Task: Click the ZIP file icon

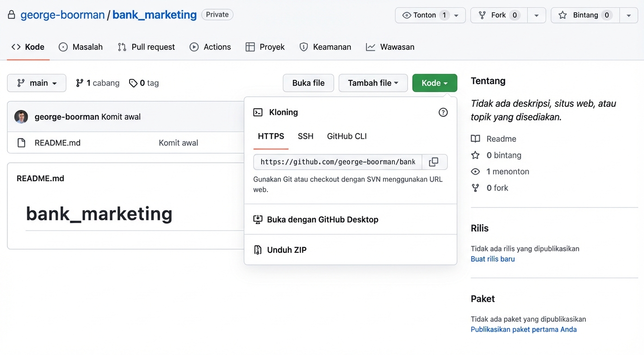Action: click(258, 250)
